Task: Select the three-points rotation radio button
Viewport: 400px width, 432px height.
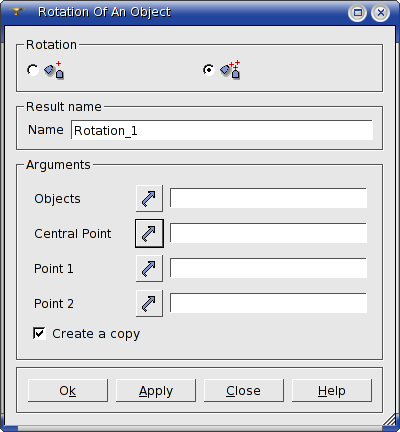Action: (209, 70)
